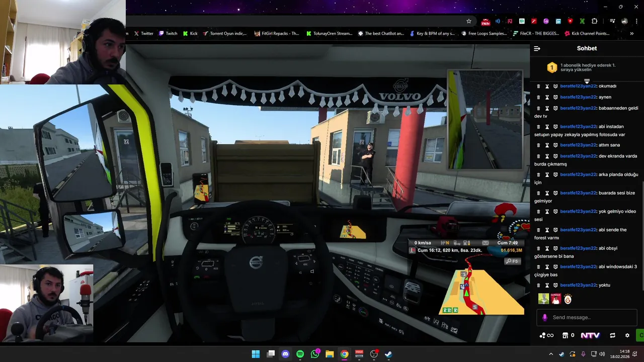Viewport: 644px width, 362px height.
Task: Click the Galatasaray emblem emote
Action: pyautogui.click(x=568, y=299)
